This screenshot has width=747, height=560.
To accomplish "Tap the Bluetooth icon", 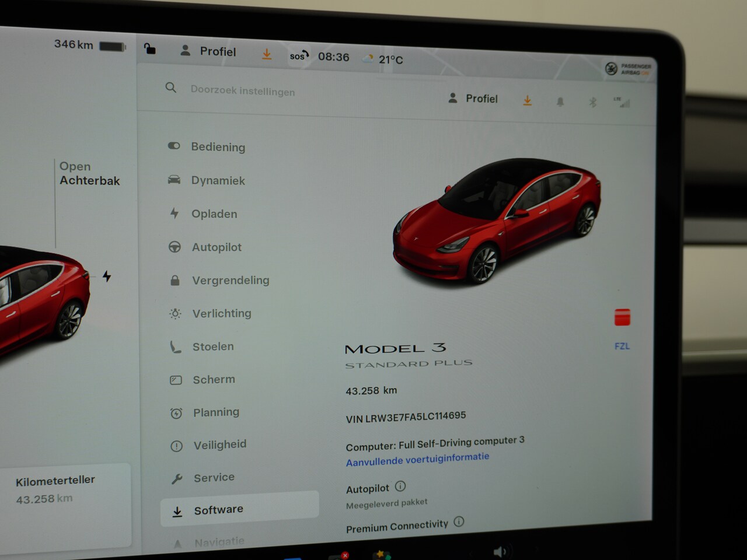I will click(592, 103).
